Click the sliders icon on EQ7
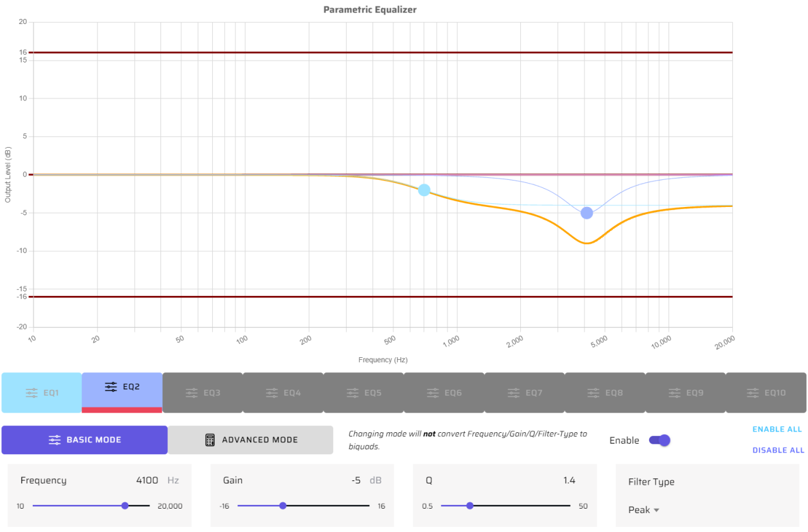Viewport: 808px width, 532px height. point(513,393)
